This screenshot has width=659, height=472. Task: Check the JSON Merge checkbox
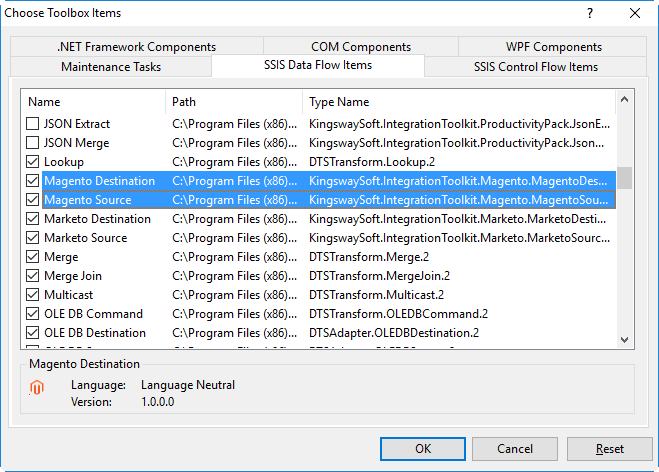pos(32,142)
